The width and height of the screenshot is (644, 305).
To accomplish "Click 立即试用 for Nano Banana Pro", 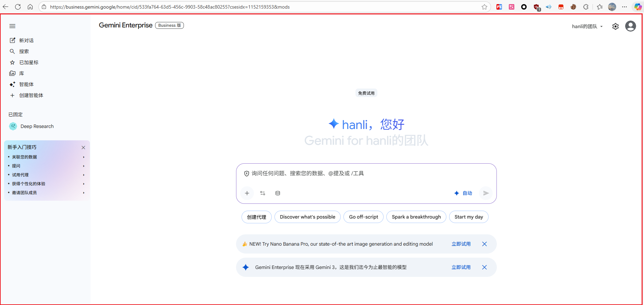I will (461, 244).
